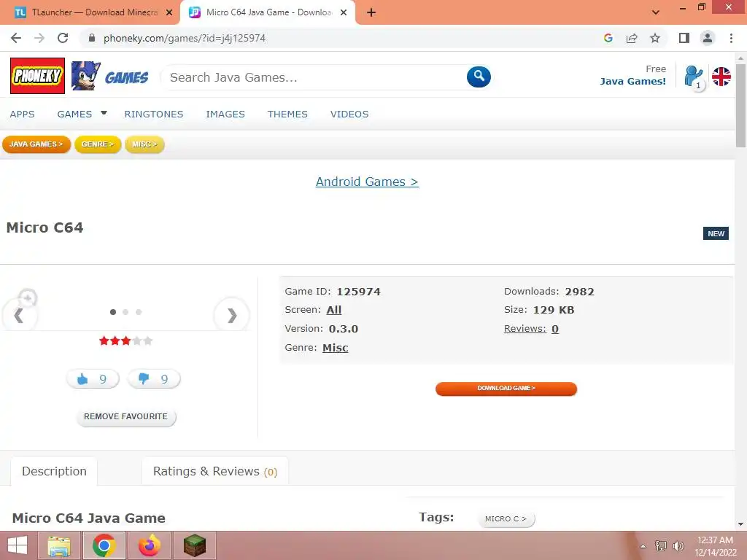Follow the Android Games link
The image size is (747, 560).
(367, 182)
